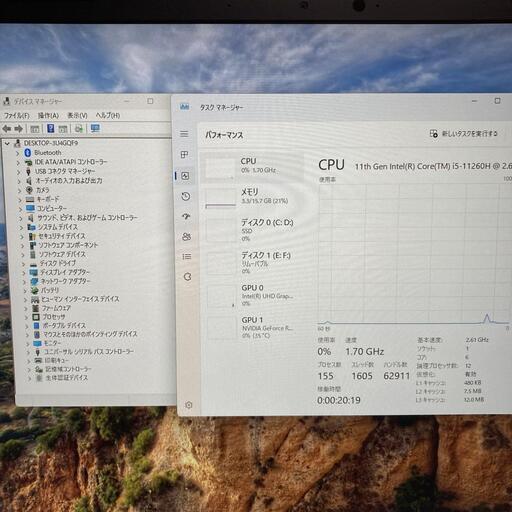Click CPU speed value 1.70 GHz

coord(365,352)
